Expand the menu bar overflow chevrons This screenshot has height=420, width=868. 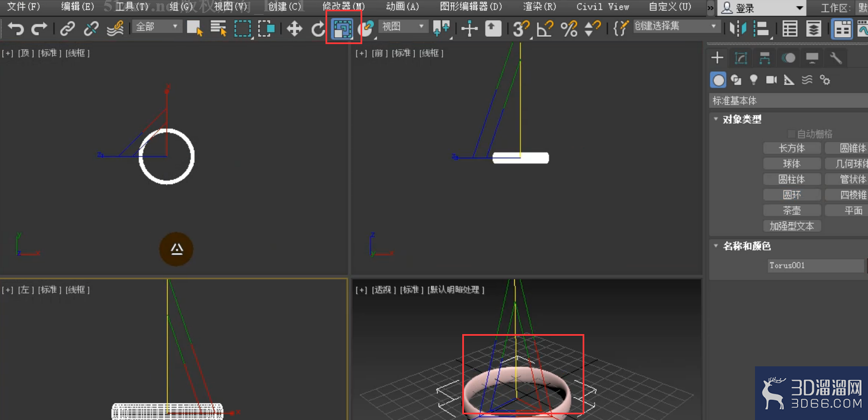[710, 8]
